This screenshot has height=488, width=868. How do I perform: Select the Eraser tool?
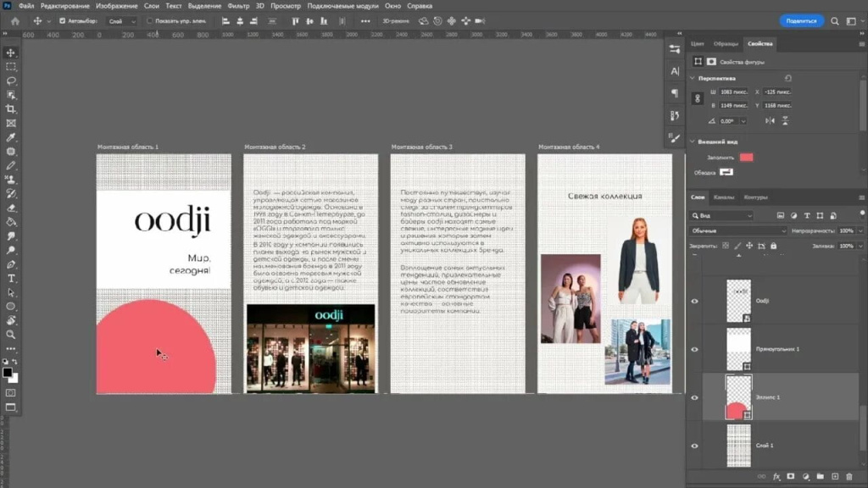tap(10, 208)
